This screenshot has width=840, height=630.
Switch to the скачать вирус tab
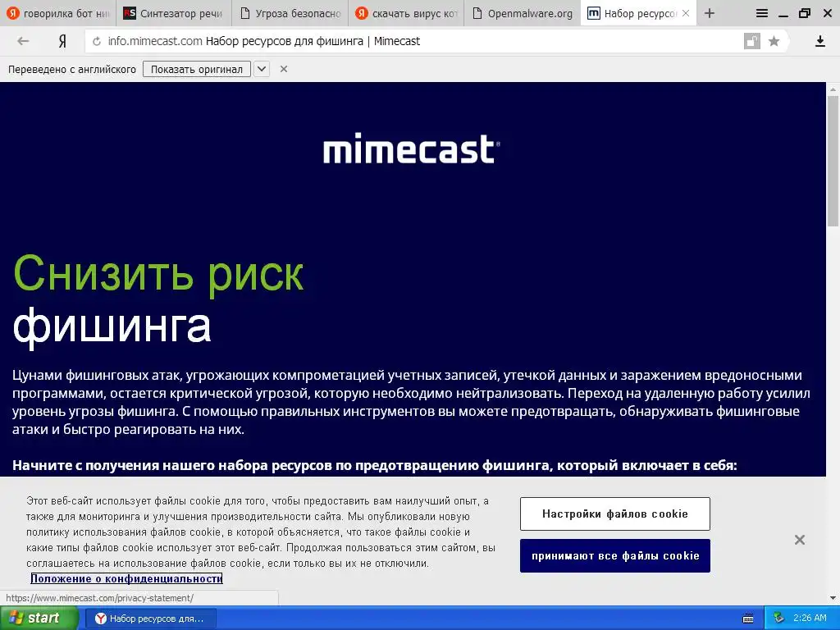click(406, 13)
